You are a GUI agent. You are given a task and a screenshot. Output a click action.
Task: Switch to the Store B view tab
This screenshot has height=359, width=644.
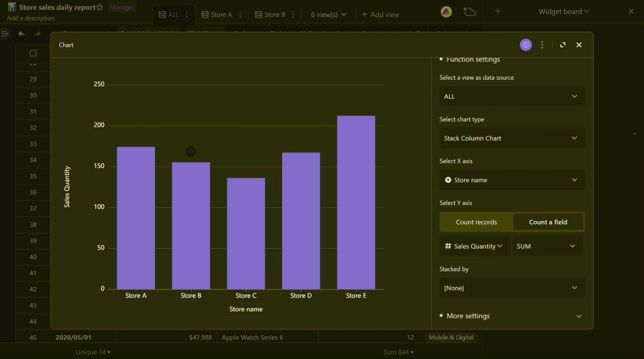(270, 15)
